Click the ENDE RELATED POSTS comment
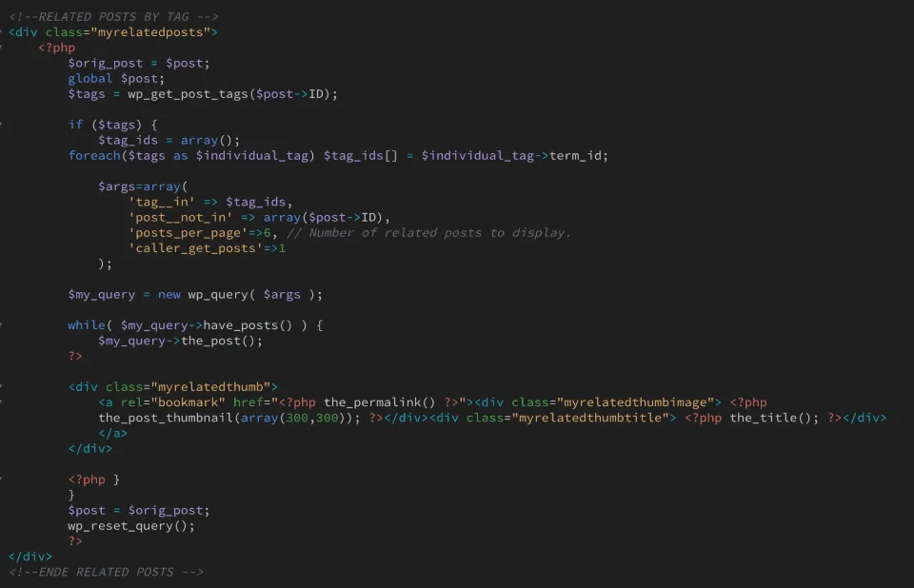 coord(106,572)
